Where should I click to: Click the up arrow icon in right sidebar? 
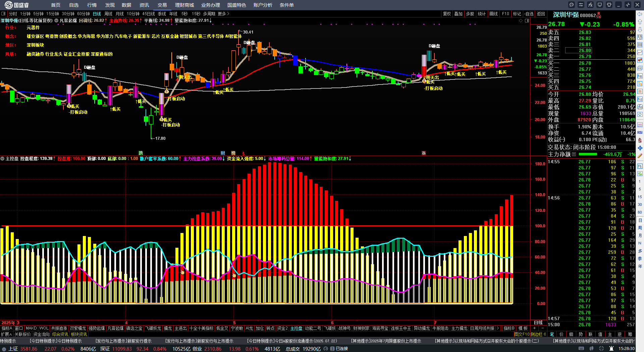640,22
